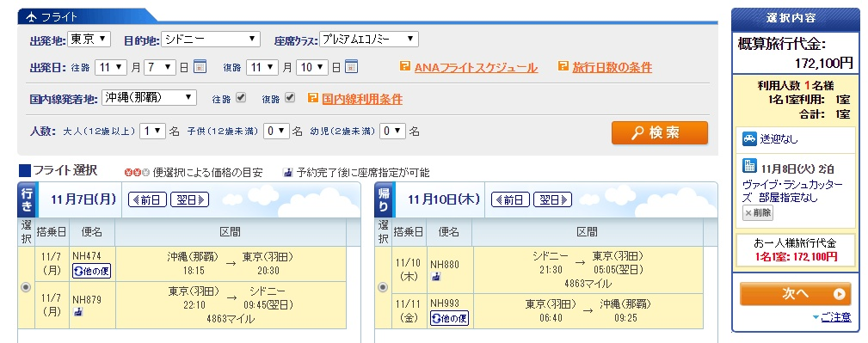Viewport: 868px width, 343px height.
Task: Click 前日 for return flight
Action: click(x=510, y=199)
